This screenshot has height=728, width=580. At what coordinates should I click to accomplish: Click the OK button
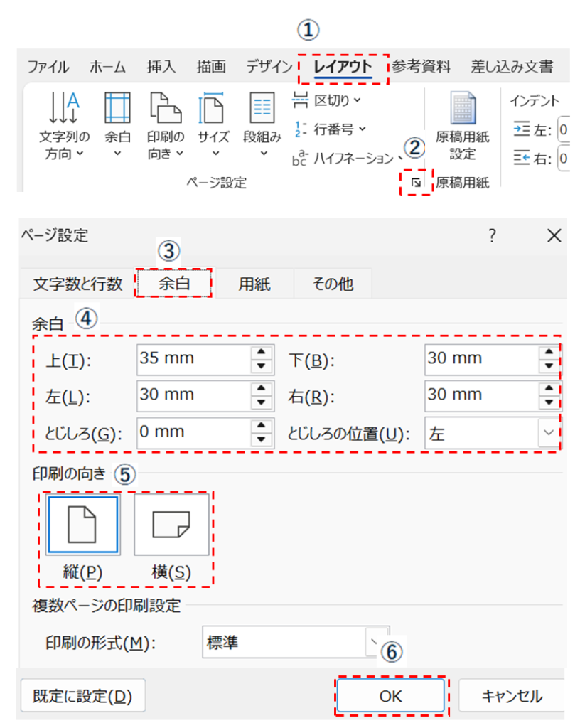coord(390,696)
